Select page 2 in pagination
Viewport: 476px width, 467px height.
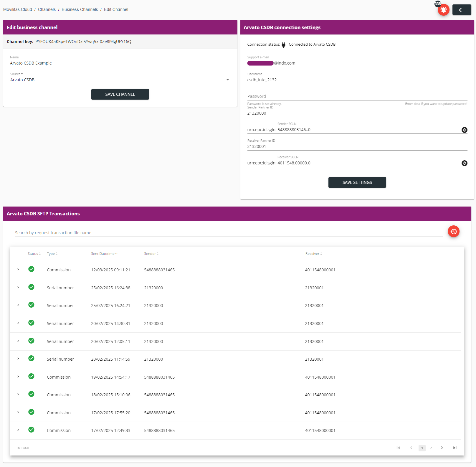431,448
